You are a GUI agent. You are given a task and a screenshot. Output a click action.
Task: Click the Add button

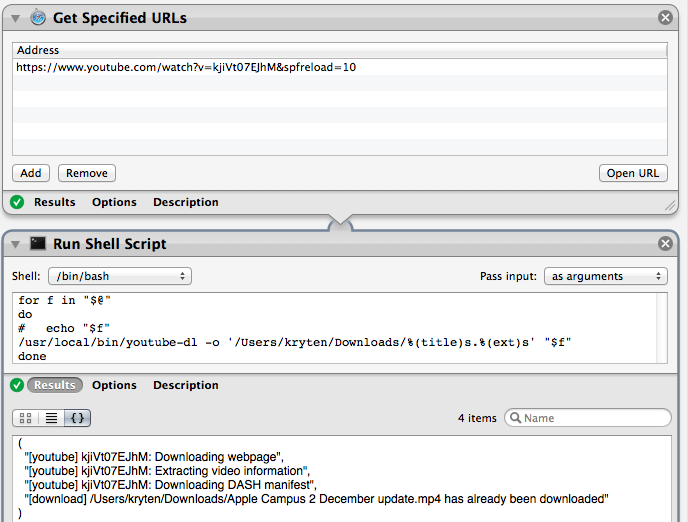click(x=31, y=173)
